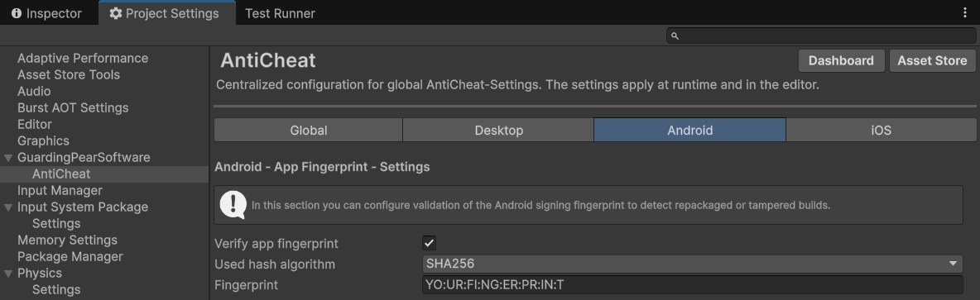This screenshot has height=300, width=980.
Task: Switch to the Test Runner tab
Action: (280, 13)
